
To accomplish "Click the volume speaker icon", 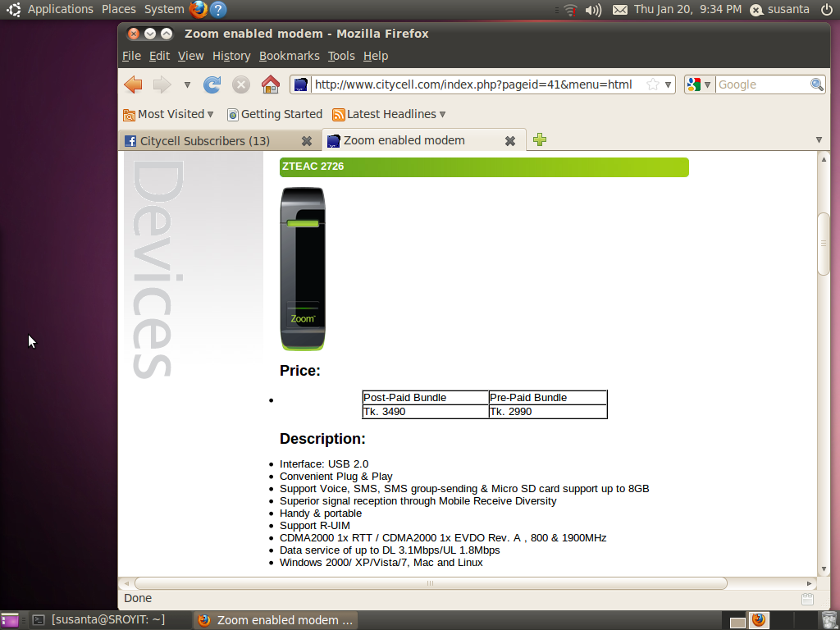I will pyautogui.click(x=593, y=10).
